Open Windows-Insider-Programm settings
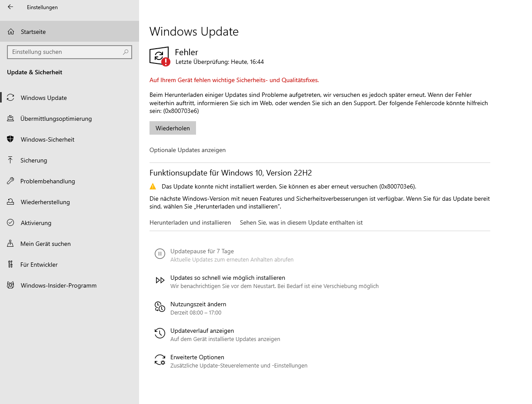 click(70, 285)
